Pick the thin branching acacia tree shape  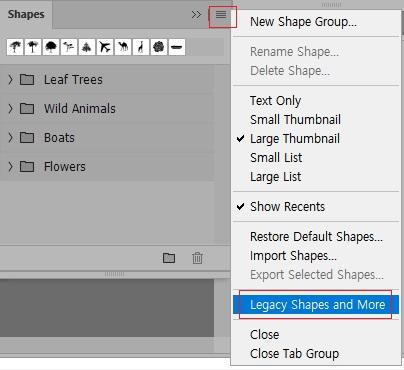tap(69, 47)
